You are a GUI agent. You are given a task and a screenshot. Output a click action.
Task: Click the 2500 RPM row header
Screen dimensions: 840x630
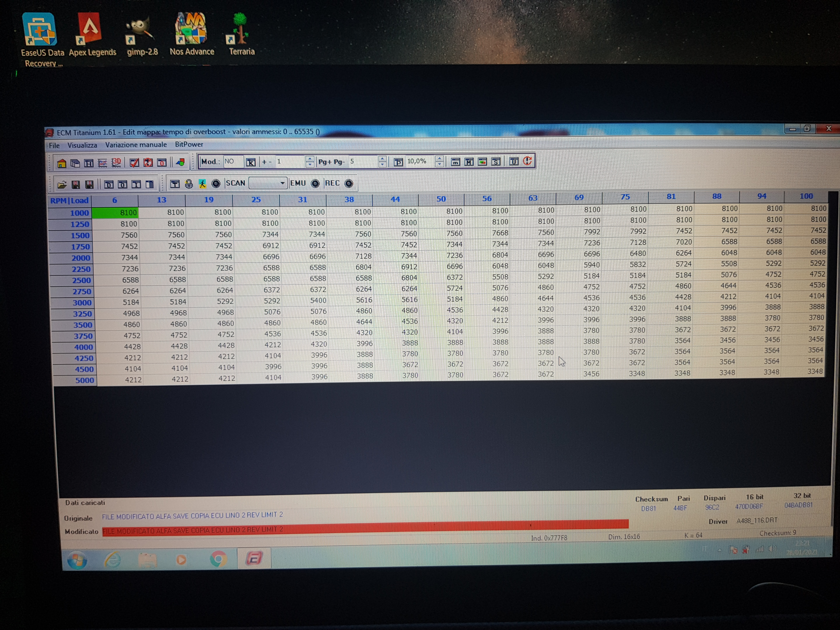coord(72,280)
